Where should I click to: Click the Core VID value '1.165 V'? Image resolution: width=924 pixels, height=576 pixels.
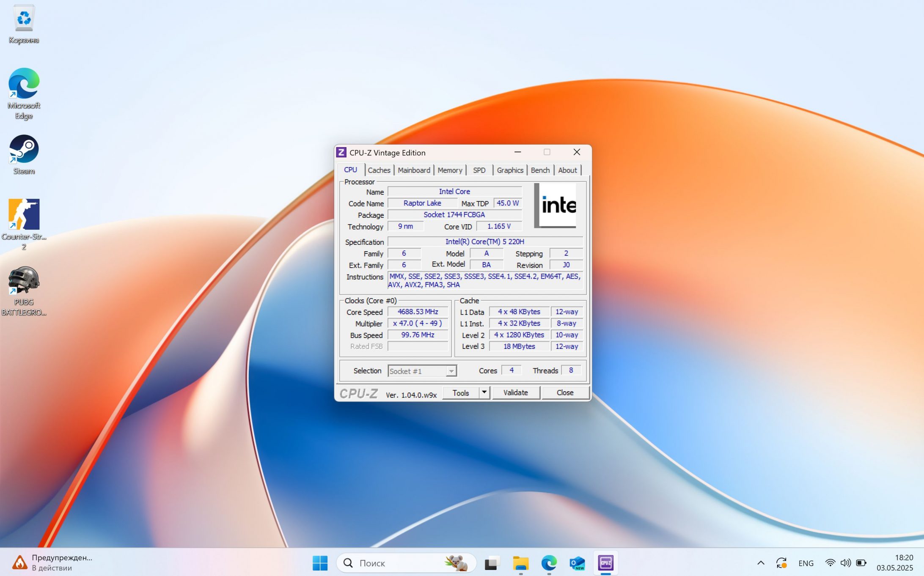tap(499, 226)
